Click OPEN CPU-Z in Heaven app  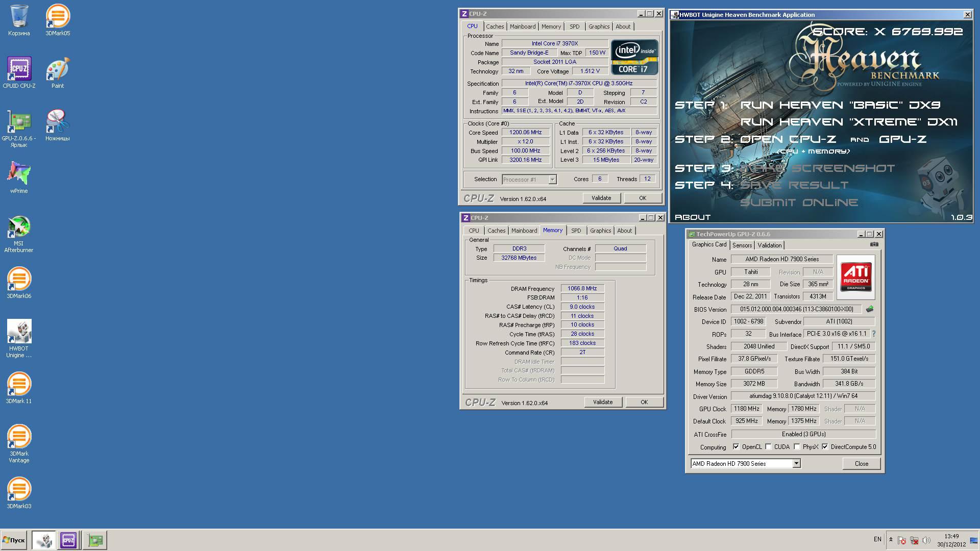788,139
